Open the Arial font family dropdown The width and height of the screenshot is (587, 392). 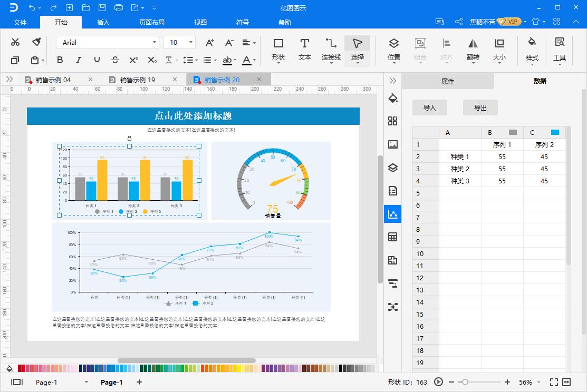coord(108,42)
